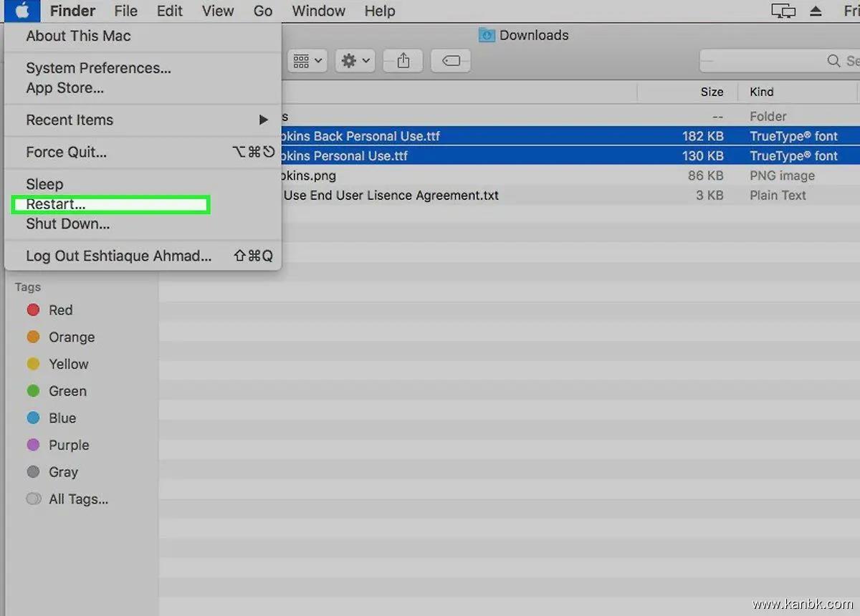Open the arrange-by grid dropdown

(x=307, y=62)
